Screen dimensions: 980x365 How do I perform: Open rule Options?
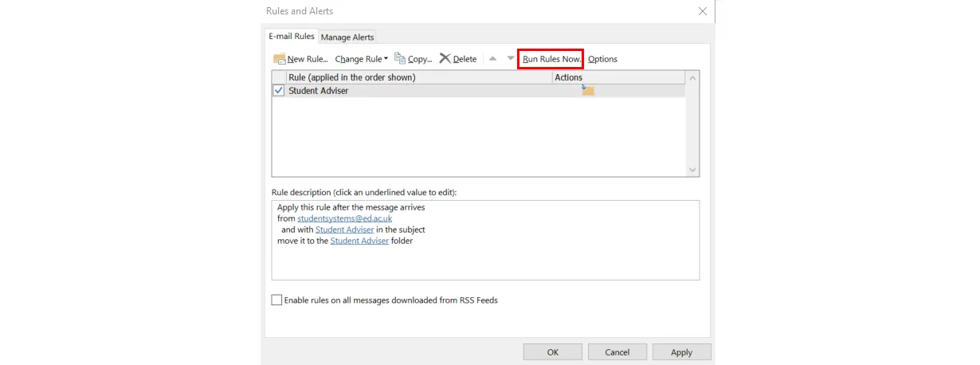(602, 59)
